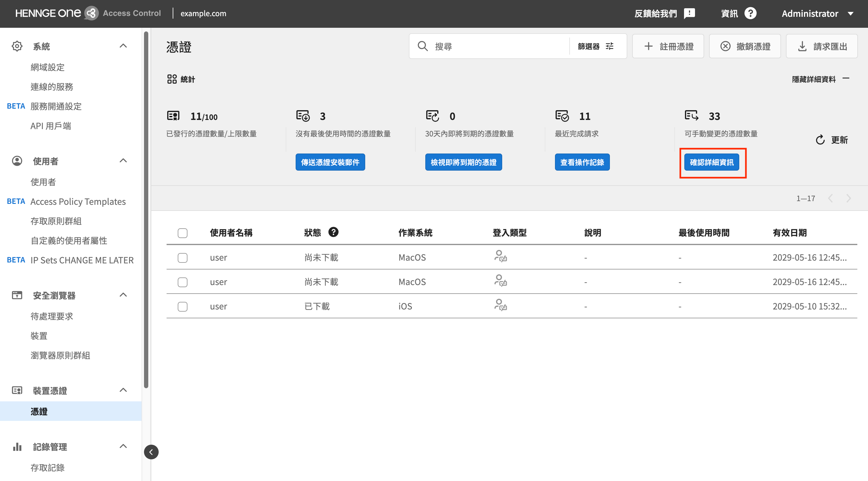Click the 安全瀏覽器 browser icon
This screenshot has height=481, width=868.
17,295
